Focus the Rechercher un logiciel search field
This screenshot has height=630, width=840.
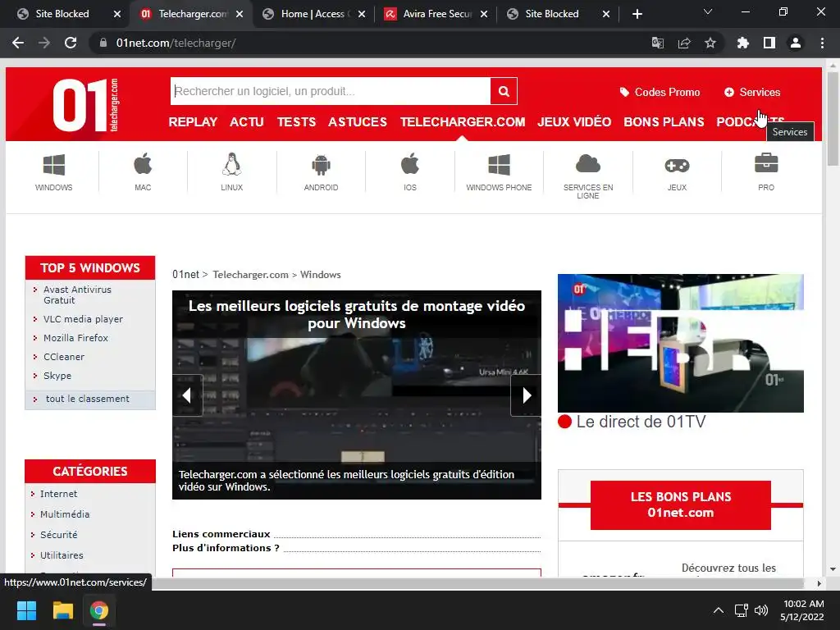click(331, 91)
